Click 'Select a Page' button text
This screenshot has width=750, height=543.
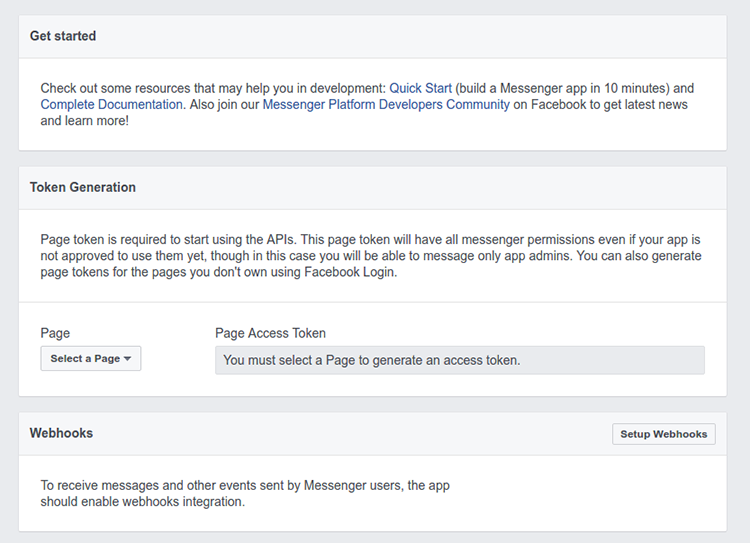click(x=85, y=358)
